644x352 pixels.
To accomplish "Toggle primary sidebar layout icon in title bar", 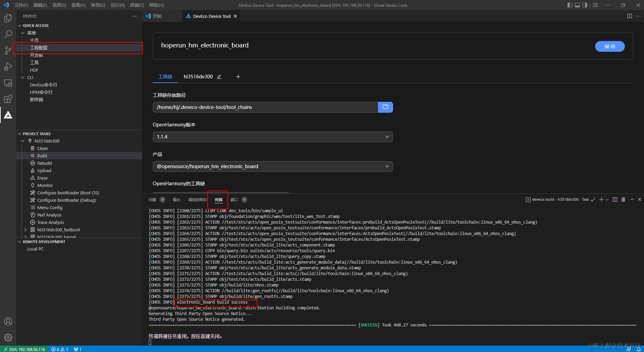I will pos(570,5).
